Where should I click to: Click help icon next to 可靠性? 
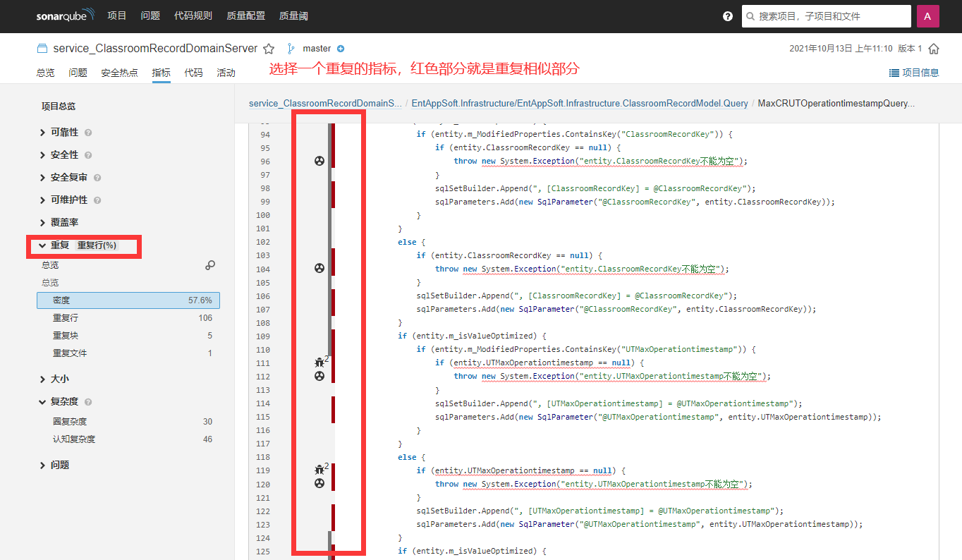(x=88, y=133)
